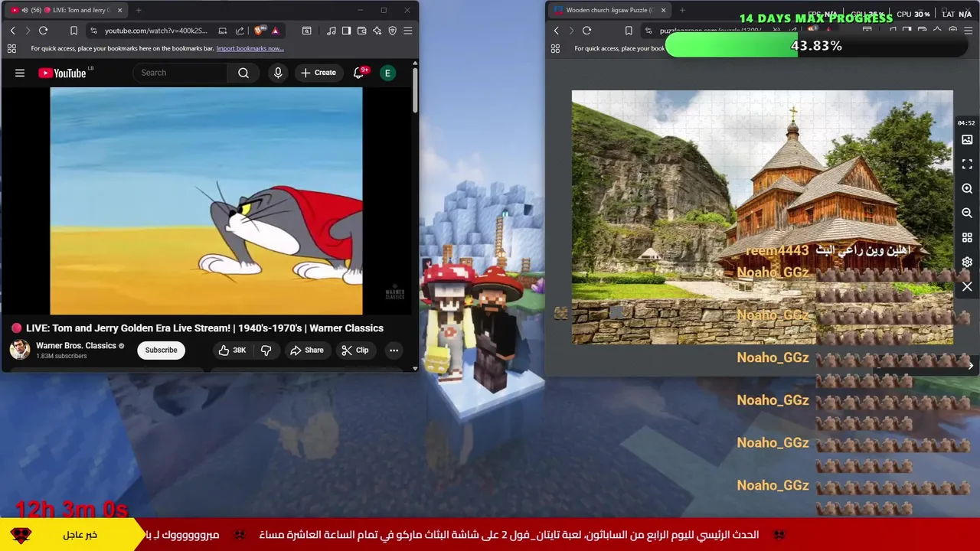The height and width of the screenshot is (551, 980).
Task: Reload the YouTube page
Action: click(43, 31)
